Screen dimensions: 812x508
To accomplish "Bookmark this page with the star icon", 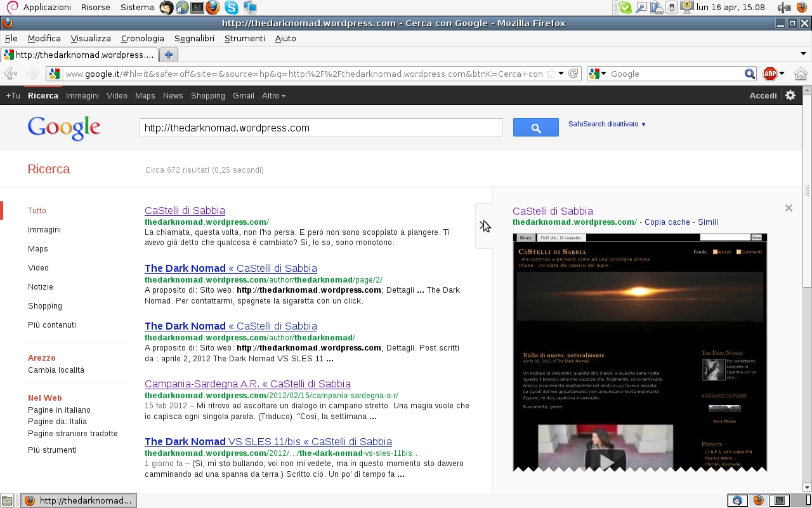I will coord(551,74).
